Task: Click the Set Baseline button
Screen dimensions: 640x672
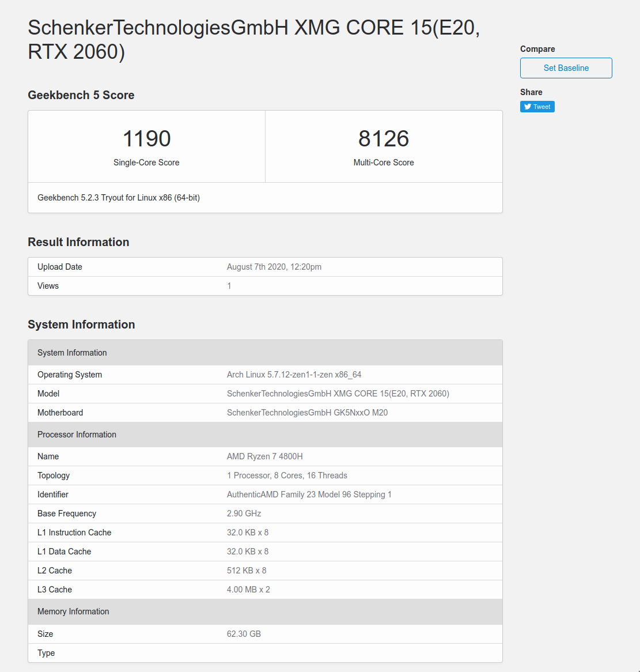Action: point(566,68)
